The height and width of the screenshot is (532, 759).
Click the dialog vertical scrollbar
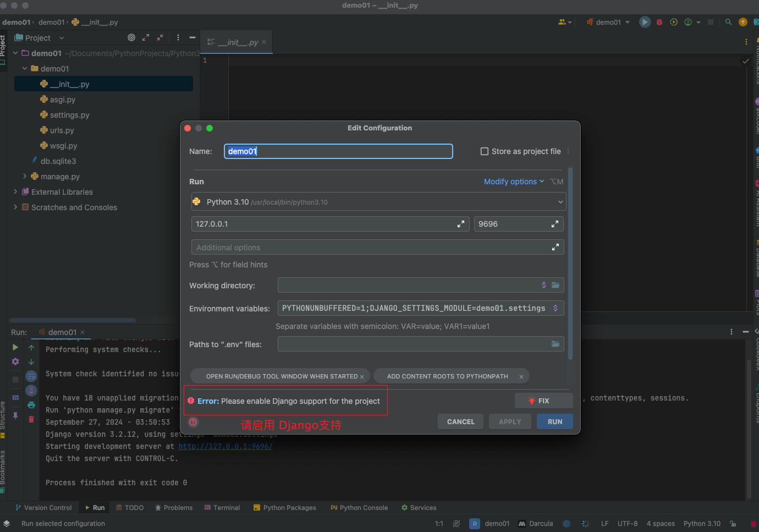point(570,264)
